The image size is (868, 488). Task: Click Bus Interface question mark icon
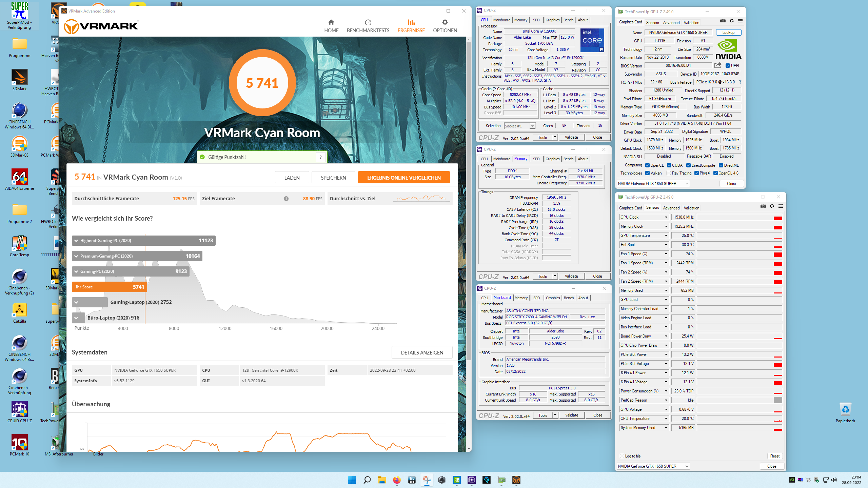740,82
